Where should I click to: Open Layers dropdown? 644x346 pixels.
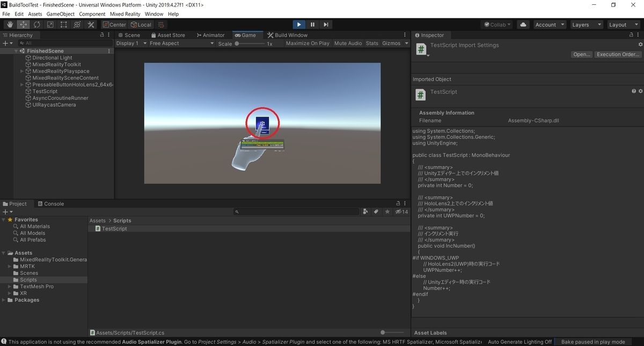[586, 25]
